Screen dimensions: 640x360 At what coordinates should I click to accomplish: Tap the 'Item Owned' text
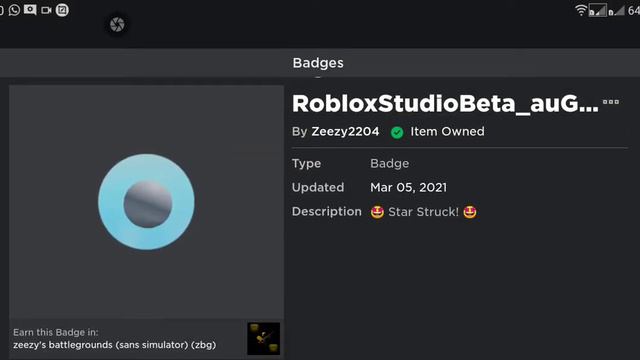447,131
